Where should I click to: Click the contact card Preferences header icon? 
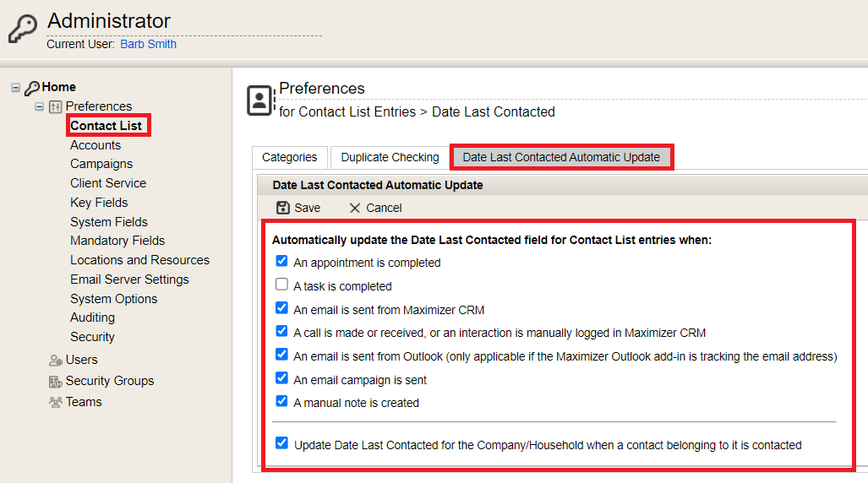260,100
